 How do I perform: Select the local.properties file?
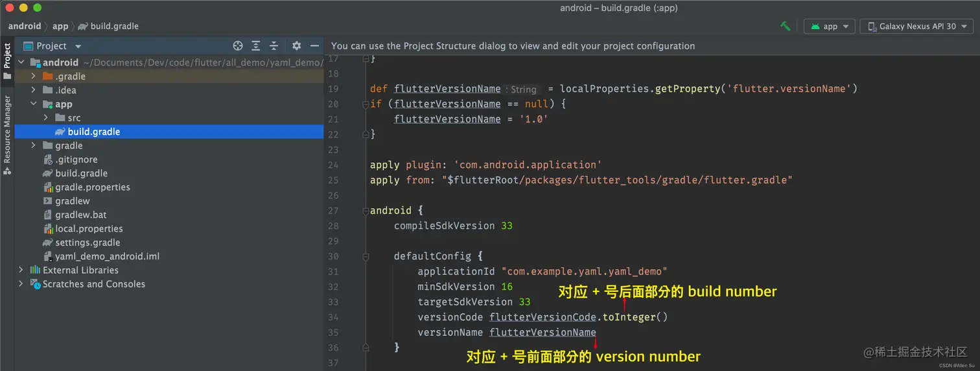click(89, 229)
